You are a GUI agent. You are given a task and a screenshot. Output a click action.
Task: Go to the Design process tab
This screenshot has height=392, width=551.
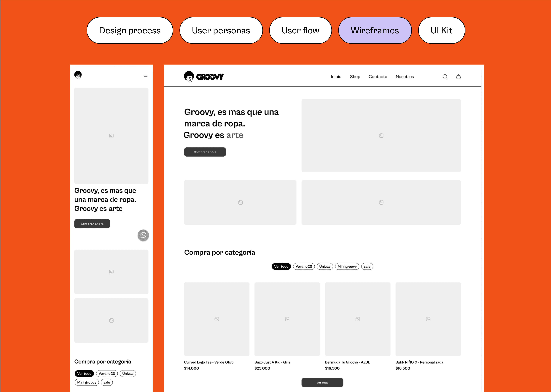tap(130, 30)
